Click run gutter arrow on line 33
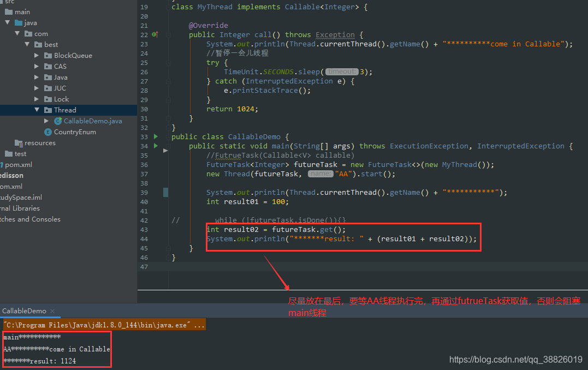 [156, 136]
